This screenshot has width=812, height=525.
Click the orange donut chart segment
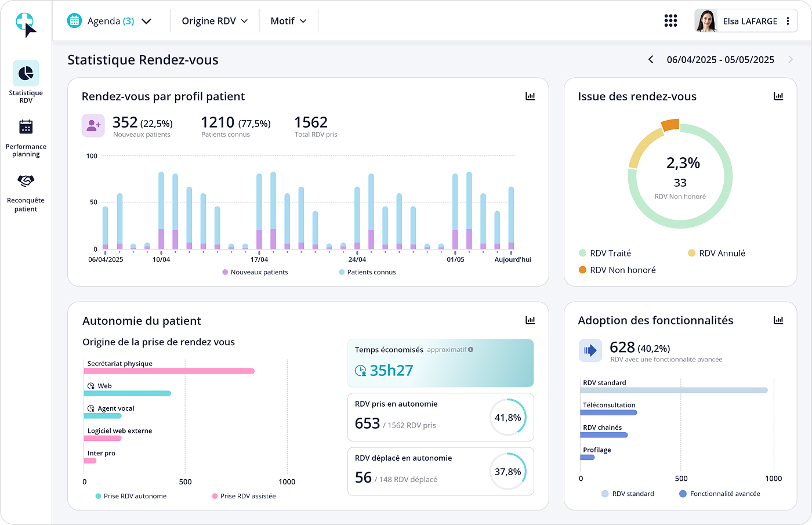click(x=670, y=125)
